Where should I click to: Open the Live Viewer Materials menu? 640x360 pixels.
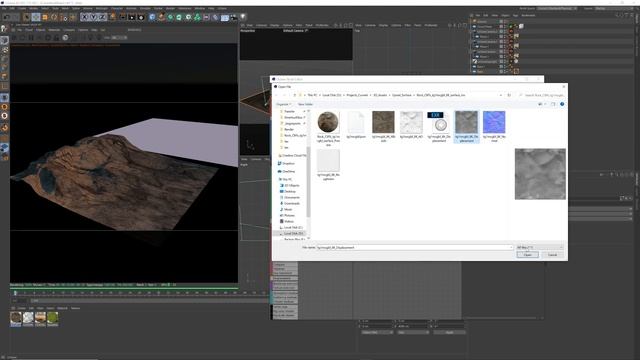coord(54,30)
